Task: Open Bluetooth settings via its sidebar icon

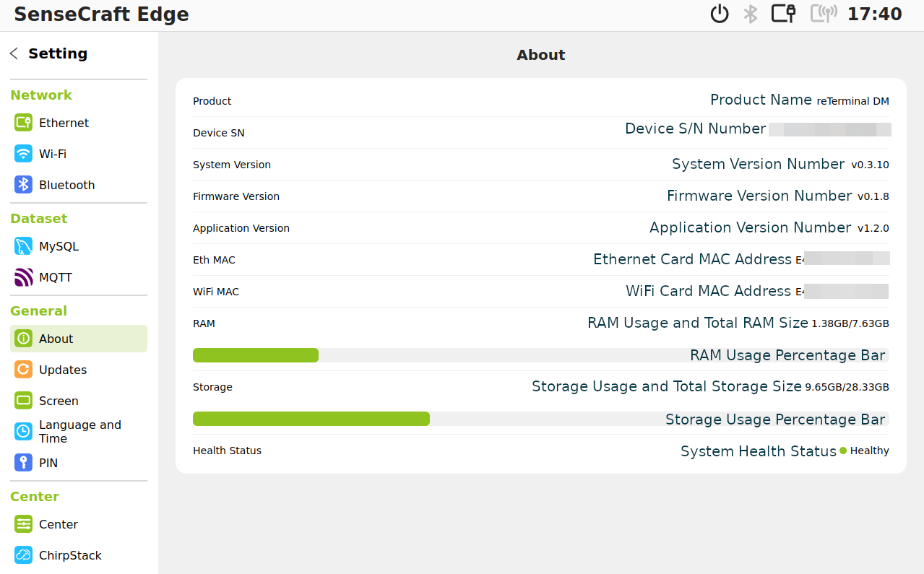Action: click(x=24, y=185)
